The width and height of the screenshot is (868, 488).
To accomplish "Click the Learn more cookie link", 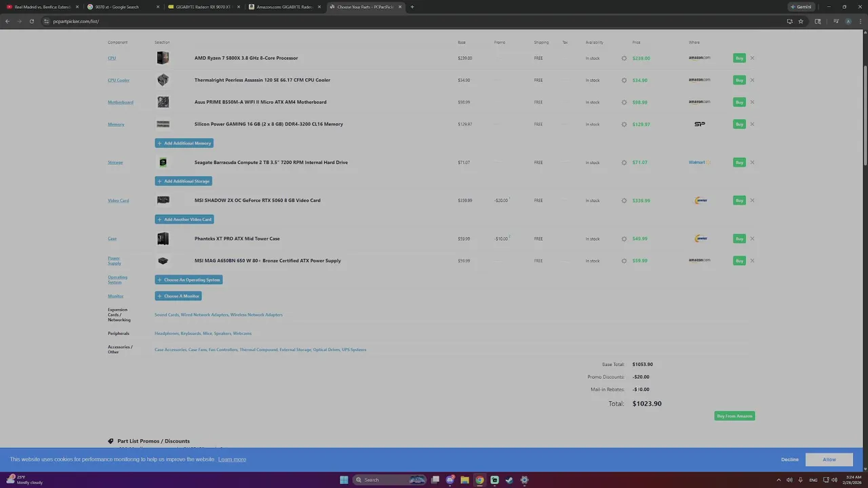I will coord(232,460).
